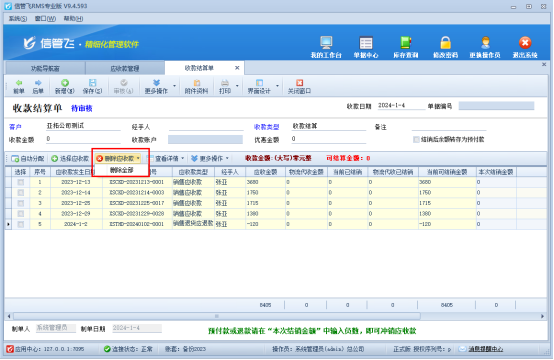Click the 自动分配 button
Screen dimensions: 554x360
(28, 159)
